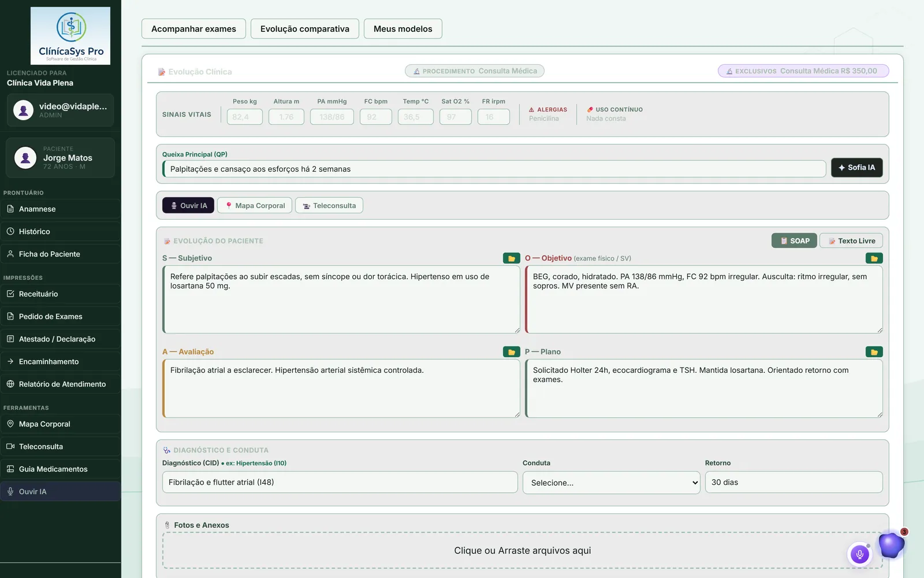The width and height of the screenshot is (924, 578).
Task: Open the blue chat bubble with notification badge
Action: [891, 544]
